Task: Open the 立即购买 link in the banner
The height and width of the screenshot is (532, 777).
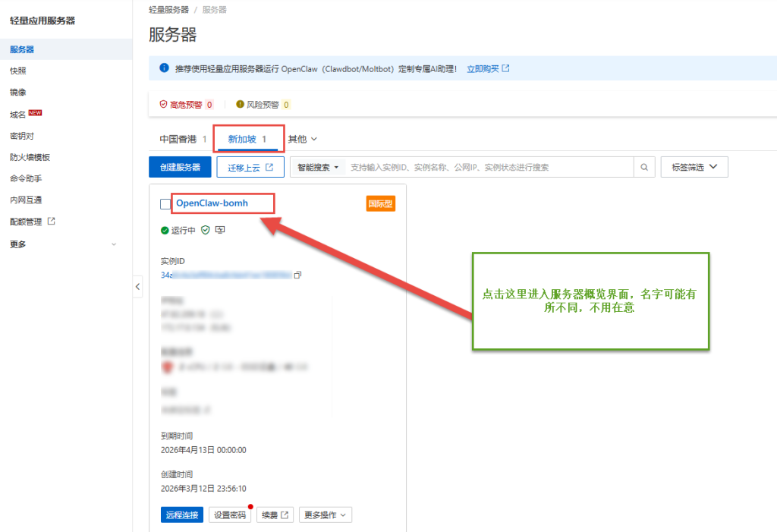Action: [x=483, y=68]
